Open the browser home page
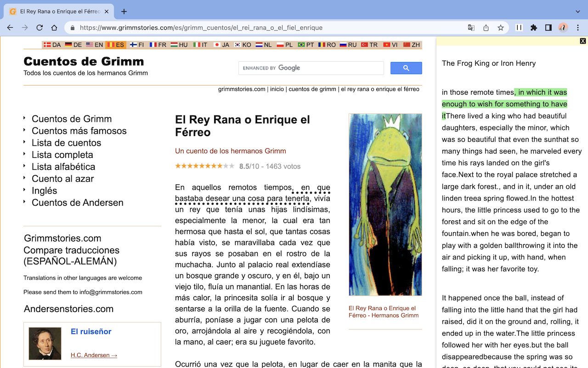The height and width of the screenshot is (368, 588). 54,28
